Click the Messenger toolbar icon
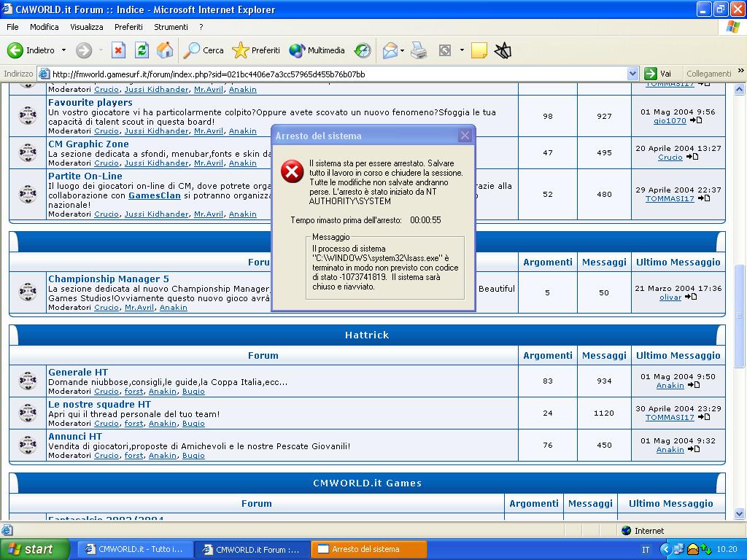 pos(503,50)
